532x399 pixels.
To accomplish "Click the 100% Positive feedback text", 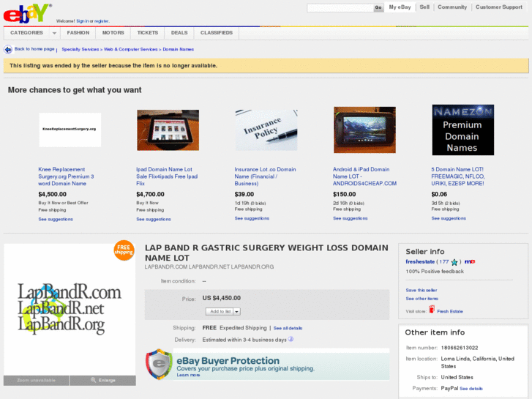I will (435, 272).
